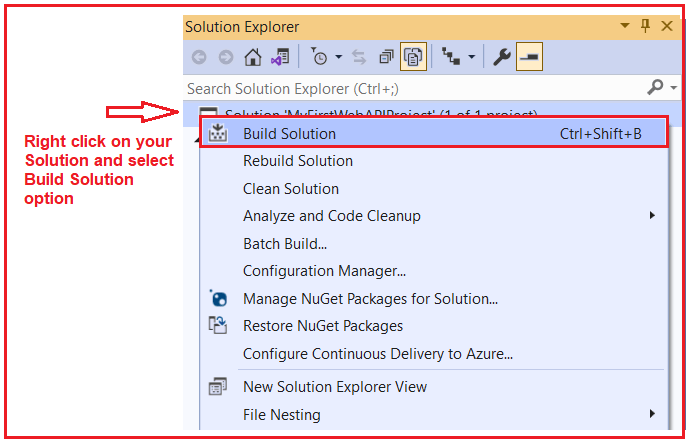Close the Solution Explorer panel
Viewport: 686px width, 443px height.
[667, 26]
